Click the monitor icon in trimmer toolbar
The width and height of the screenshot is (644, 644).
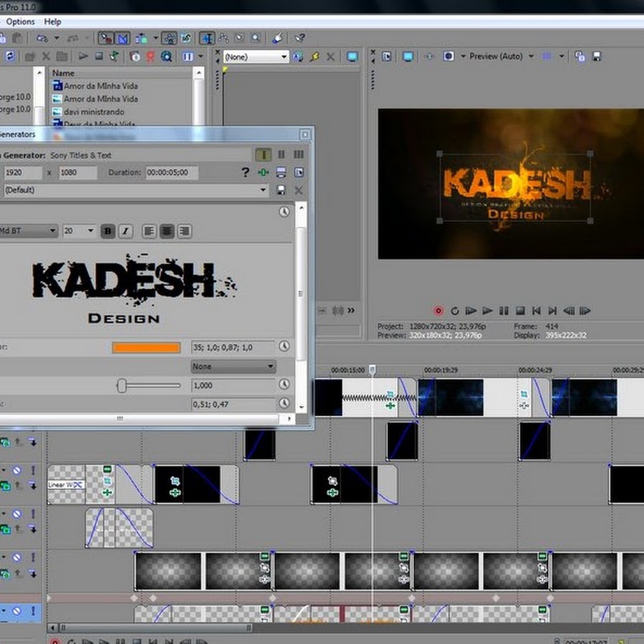tap(352, 57)
